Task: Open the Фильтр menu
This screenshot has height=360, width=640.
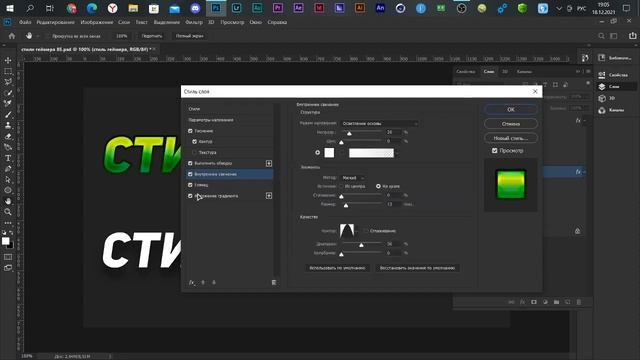Action: click(x=194, y=22)
